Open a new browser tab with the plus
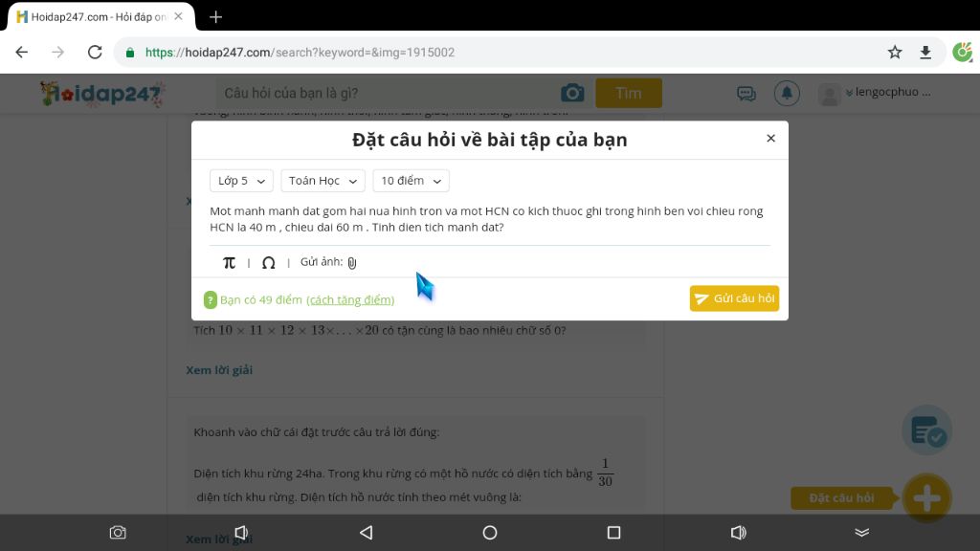The image size is (980, 551). pos(215,17)
